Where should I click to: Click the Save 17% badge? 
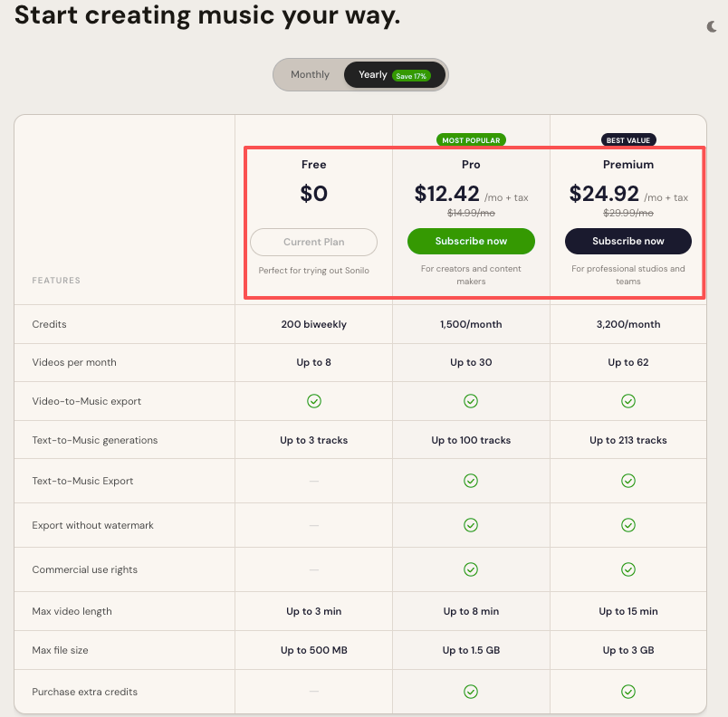411,75
